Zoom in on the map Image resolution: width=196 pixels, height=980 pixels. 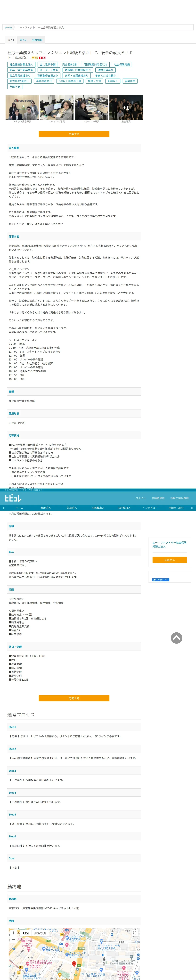(x=14, y=933)
